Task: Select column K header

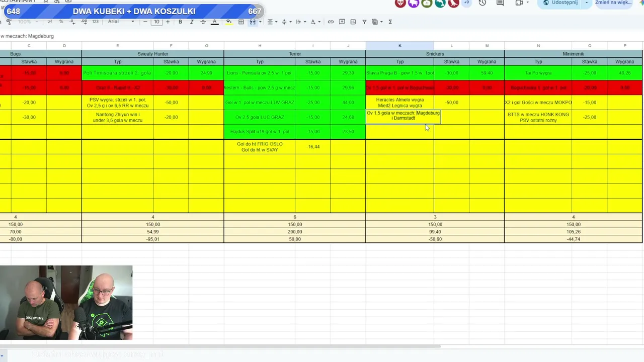Action: pos(400,46)
